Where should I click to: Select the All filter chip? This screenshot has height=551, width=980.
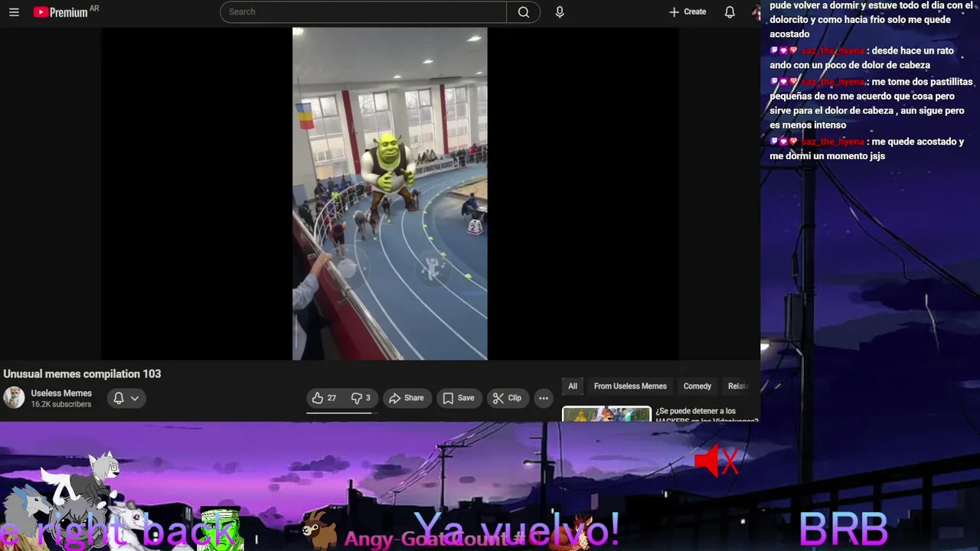573,386
